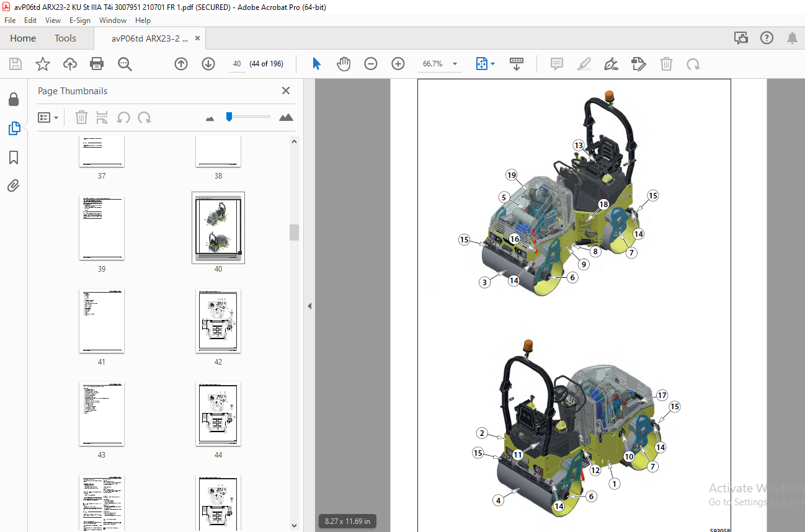Print the document with the printer icon

coord(97,64)
